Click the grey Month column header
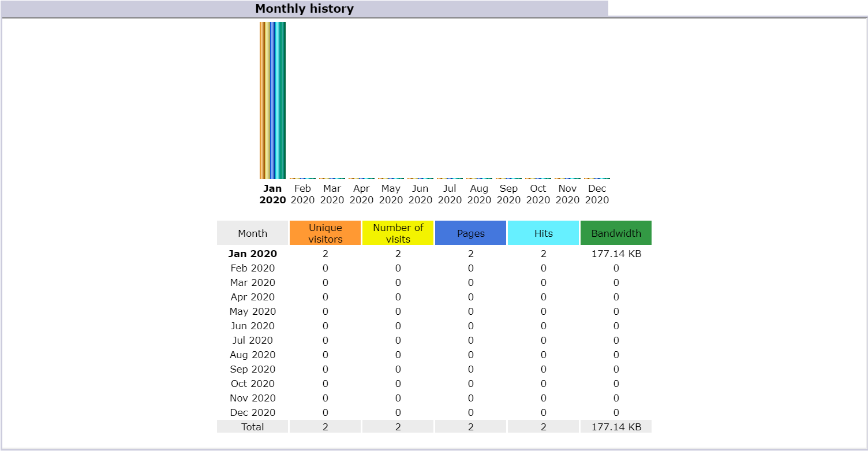This screenshot has width=868, height=454. tap(252, 233)
